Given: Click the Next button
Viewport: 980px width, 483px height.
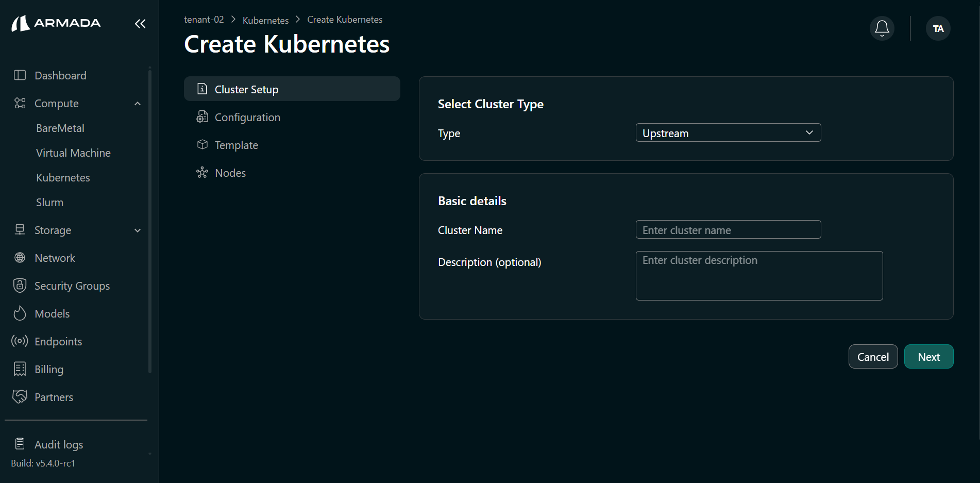Looking at the screenshot, I should [x=928, y=357].
